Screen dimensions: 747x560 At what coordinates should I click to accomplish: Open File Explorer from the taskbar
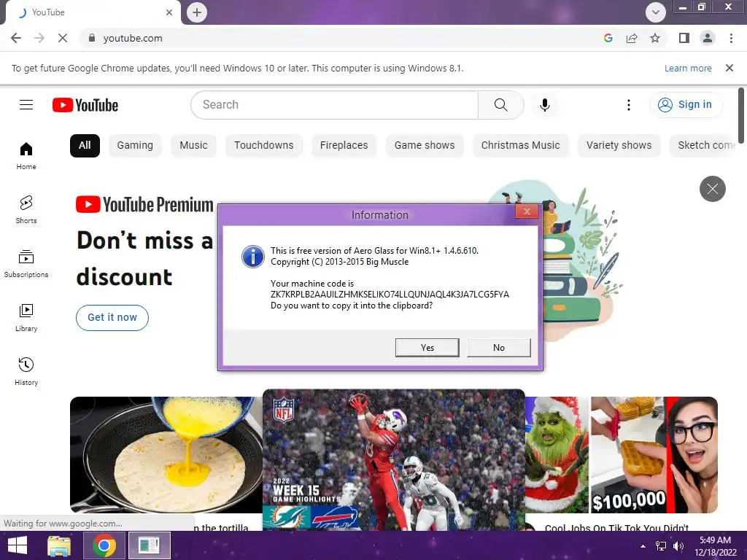59,545
